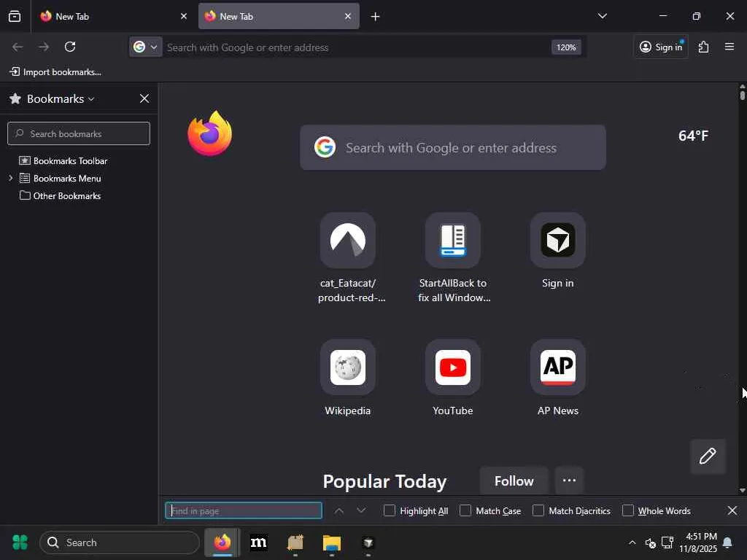Open the List all tabs chevron
Viewport: 747px width, 560px height.
click(x=602, y=16)
